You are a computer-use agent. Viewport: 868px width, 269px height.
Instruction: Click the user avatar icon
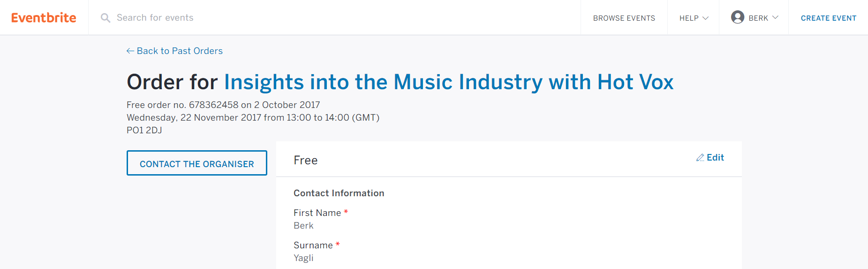pyautogui.click(x=737, y=17)
